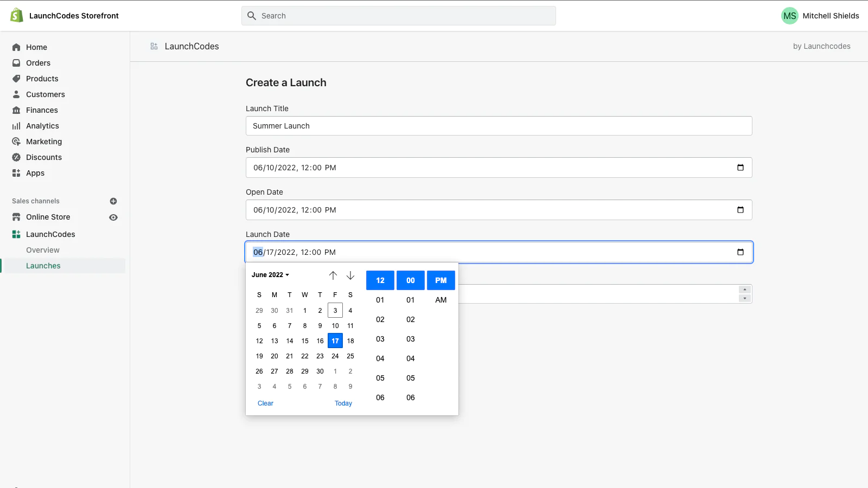Open Customers in the sidebar
Image resolution: width=868 pixels, height=488 pixels.
pos(46,94)
